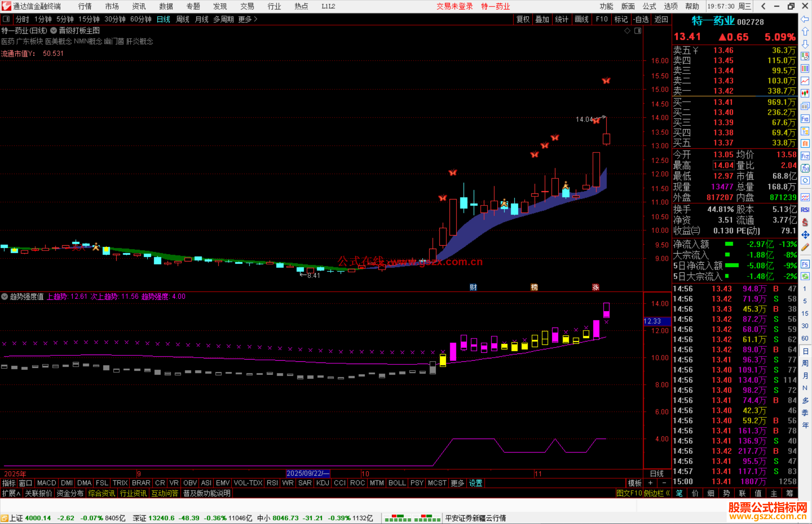The width and height of the screenshot is (812, 524).
Task: Open the 行情 menu
Action: pyautogui.click(x=85, y=6)
